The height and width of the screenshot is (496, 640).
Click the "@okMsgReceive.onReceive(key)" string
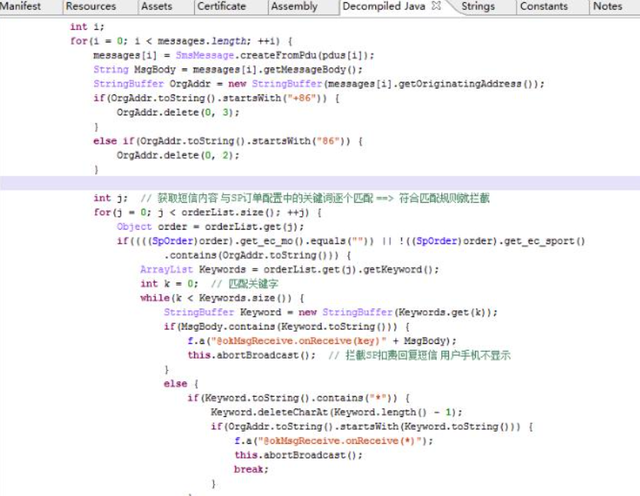tap(298, 341)
